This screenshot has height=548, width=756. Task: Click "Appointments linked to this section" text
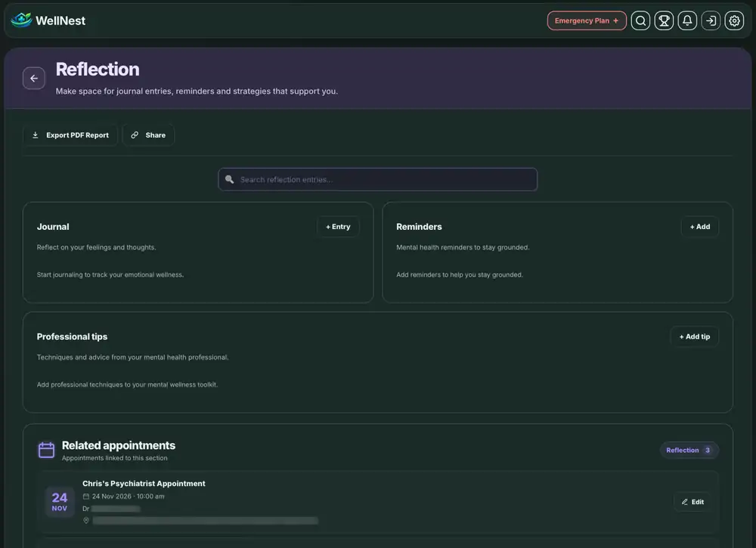[x=115, y=458]
